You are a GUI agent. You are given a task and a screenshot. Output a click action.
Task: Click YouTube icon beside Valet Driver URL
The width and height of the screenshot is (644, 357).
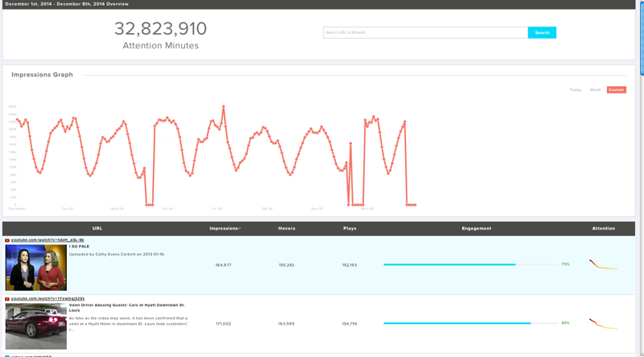pyautogui.click(x=7, y=299)
